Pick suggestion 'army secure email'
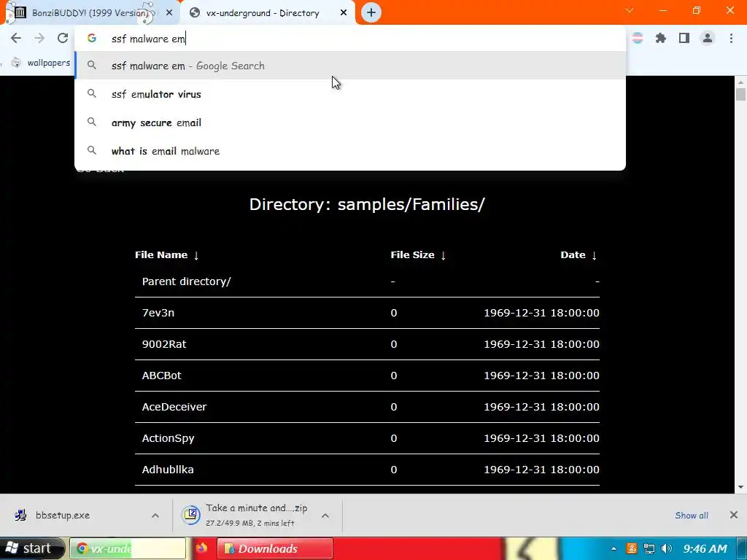This screenshot has width=747, height=560. pyautogui.click(x=350, y=122)
